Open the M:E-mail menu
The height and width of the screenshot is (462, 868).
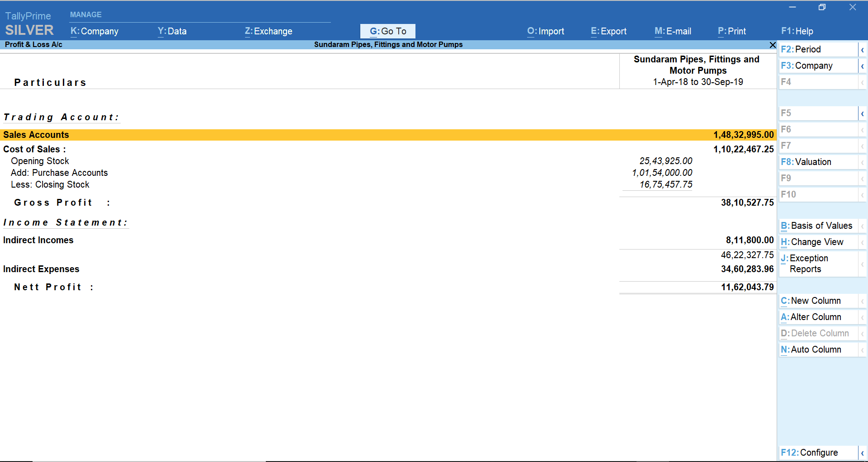(673, 31)
